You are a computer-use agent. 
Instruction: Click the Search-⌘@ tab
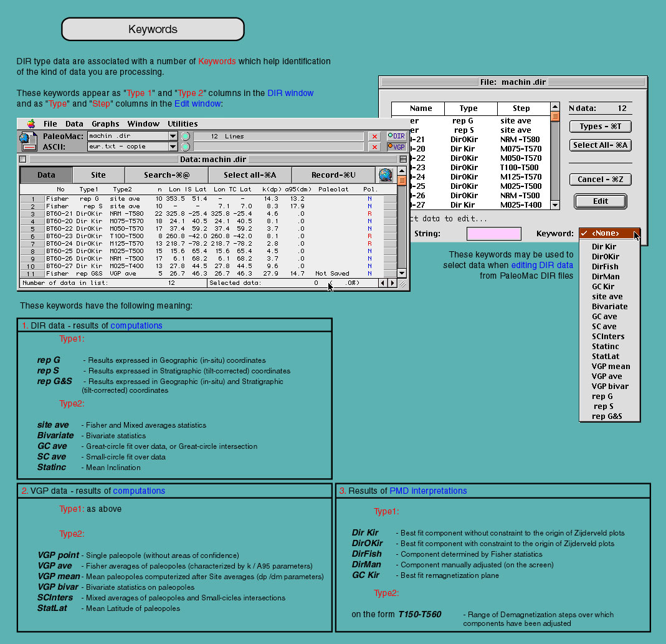166,175
